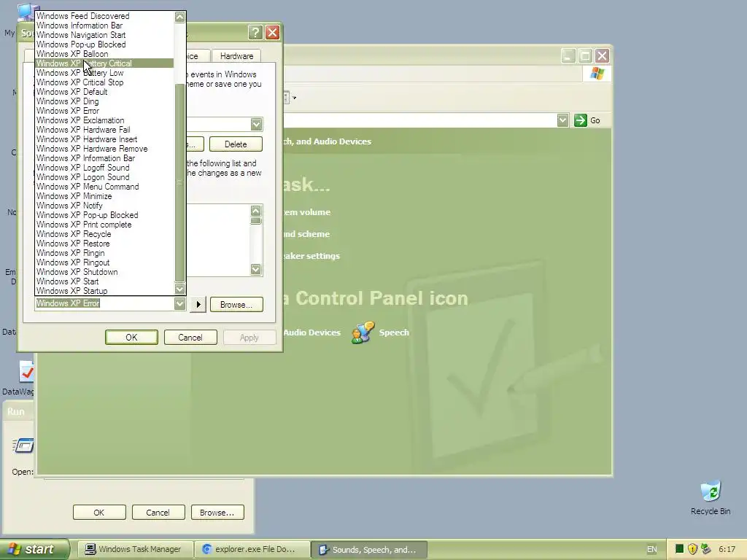
Task: Click Sounds, Speech taskbar button
Action: pyautogui.click(x=369, y=550)
